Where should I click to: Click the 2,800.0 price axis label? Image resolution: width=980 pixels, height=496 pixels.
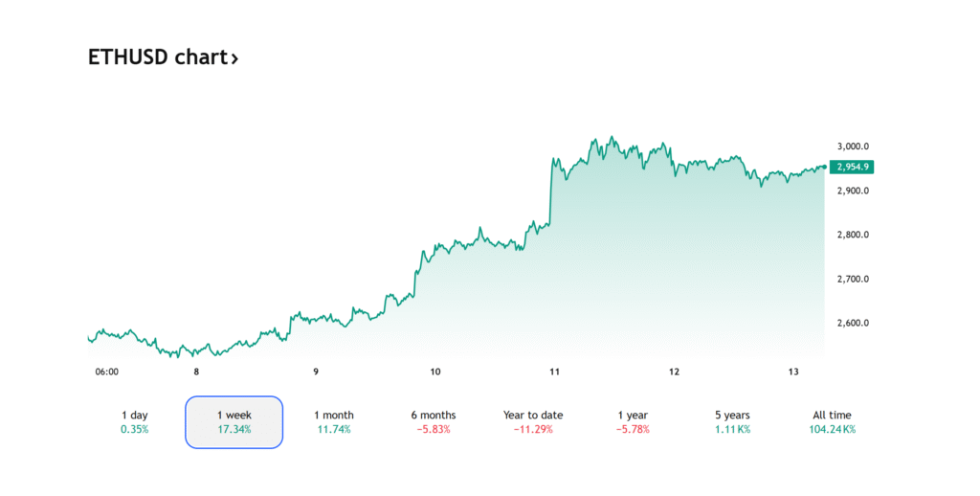tap(853, 235)
